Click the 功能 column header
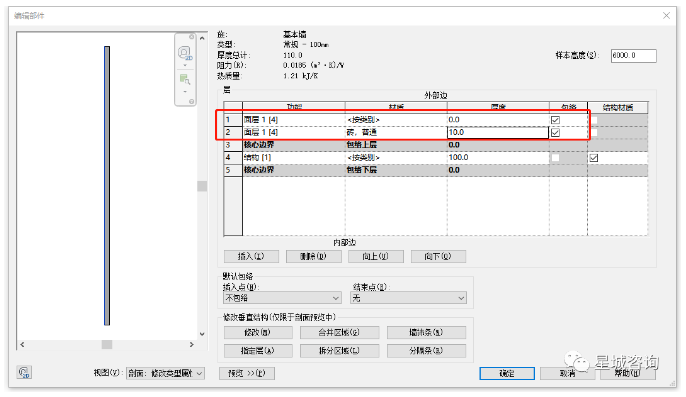The height and width of the screenshot is (397, 686). 294,108
